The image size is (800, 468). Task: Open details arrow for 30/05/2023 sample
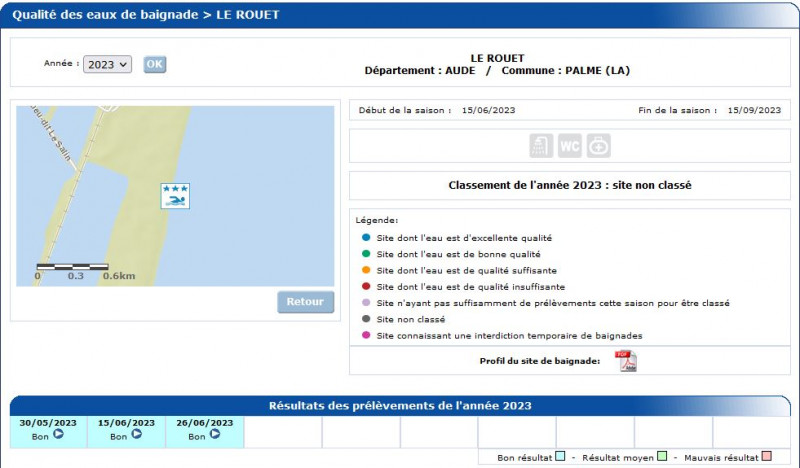point(58,435)
